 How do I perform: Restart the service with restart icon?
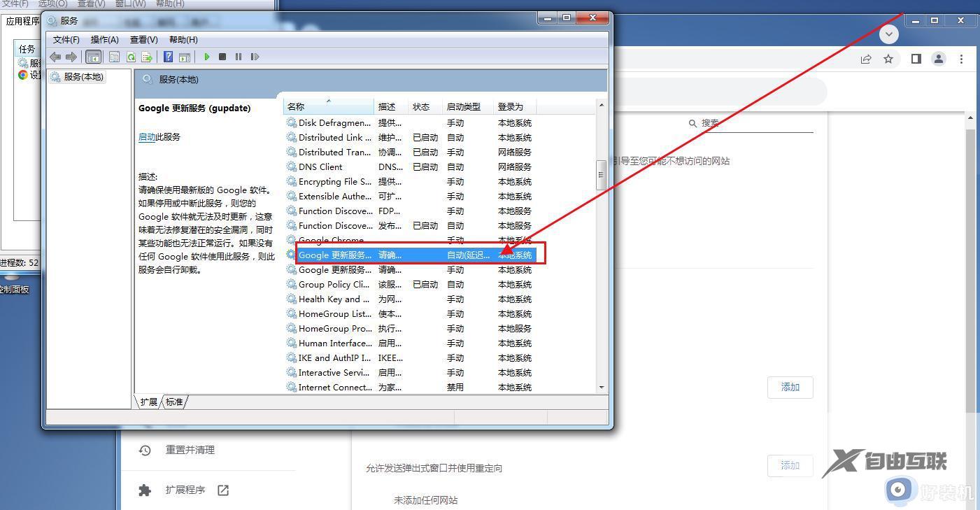click(255, 57)
